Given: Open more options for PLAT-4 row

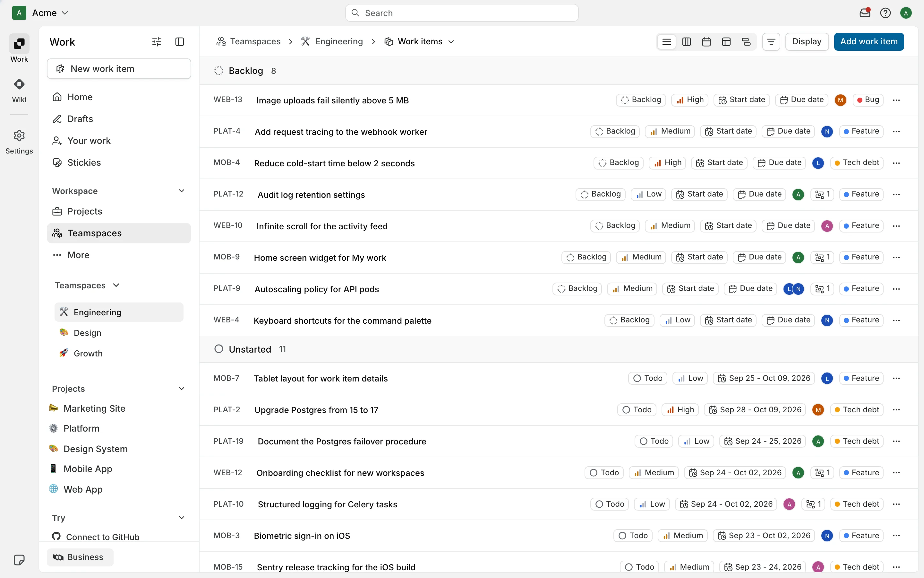Looking at the screenshot, I should point(896,132).
